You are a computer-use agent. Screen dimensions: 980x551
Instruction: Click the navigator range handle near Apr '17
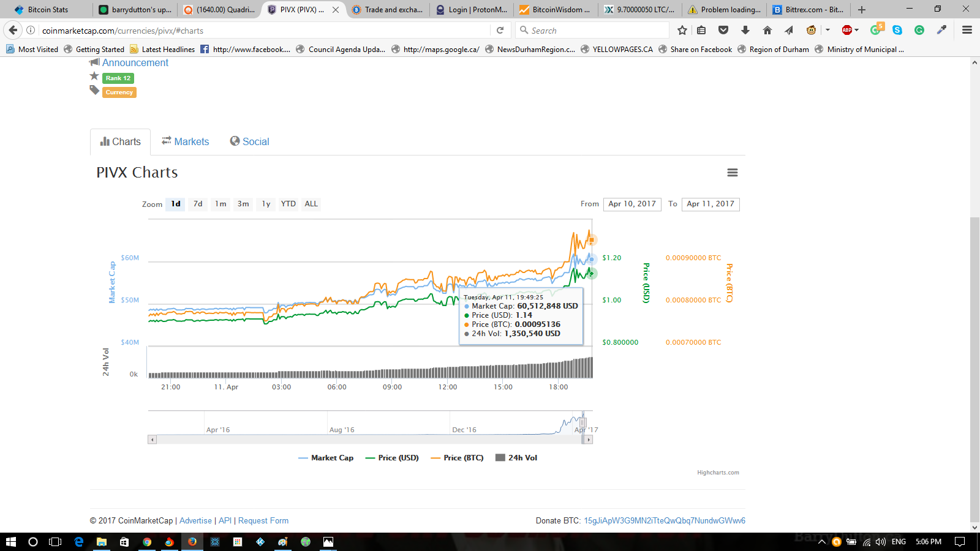(583, 422)
